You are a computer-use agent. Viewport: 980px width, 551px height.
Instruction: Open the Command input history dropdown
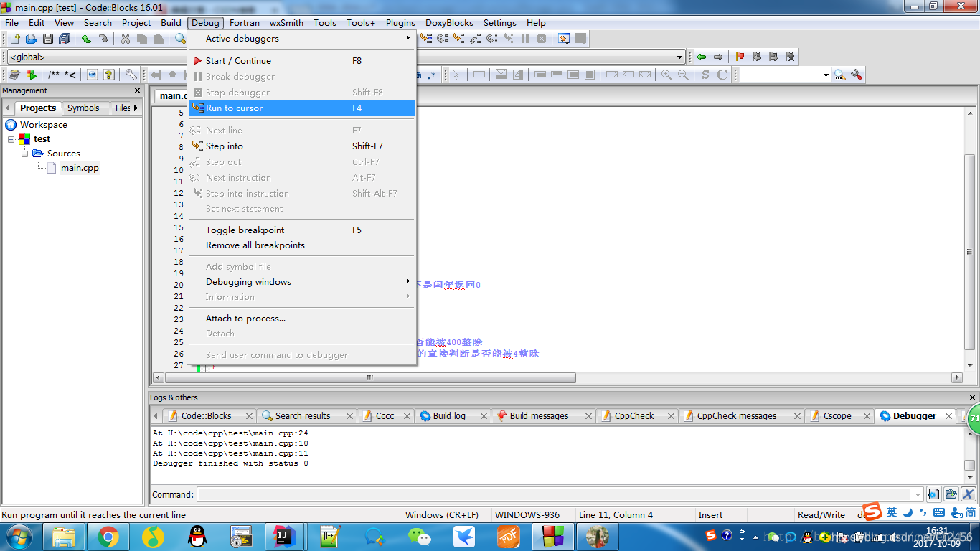[x=918, y=494]
